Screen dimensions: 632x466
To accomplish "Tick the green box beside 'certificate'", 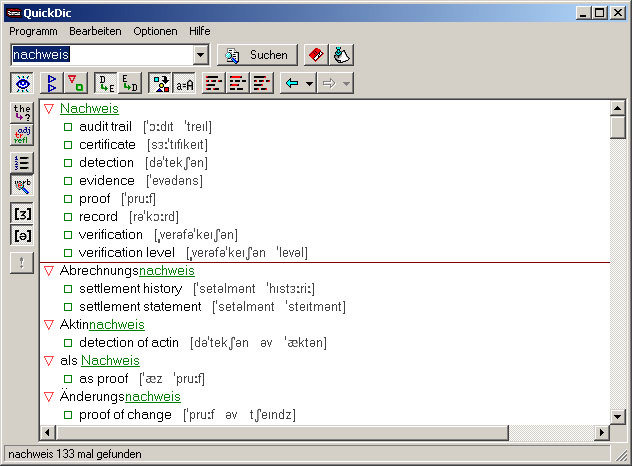I will (x=68, y=145).
